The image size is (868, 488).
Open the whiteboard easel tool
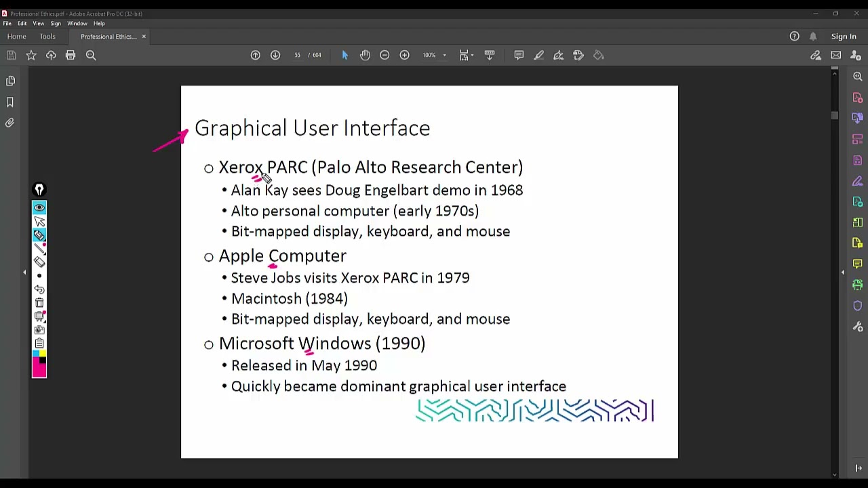(39, 317)
